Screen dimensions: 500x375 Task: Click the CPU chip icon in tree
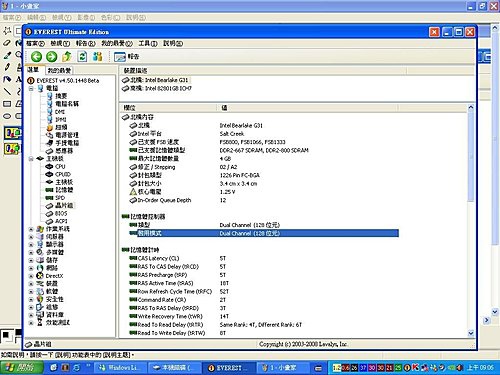point(50,166)
